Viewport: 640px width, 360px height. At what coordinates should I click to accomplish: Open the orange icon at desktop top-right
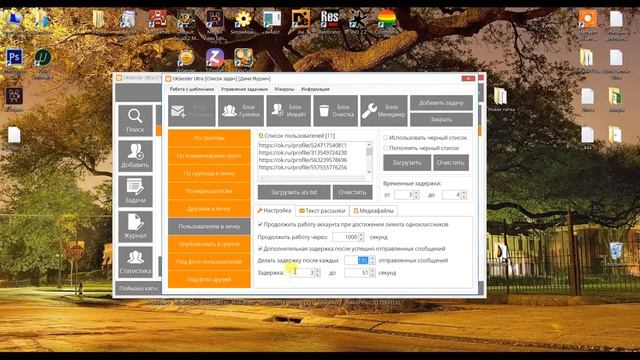click(x=588, y=19)
